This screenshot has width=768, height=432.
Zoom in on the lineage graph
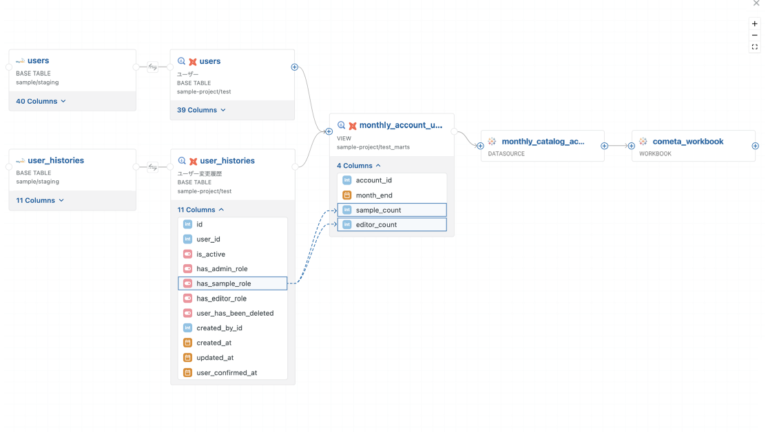(755, 23)
